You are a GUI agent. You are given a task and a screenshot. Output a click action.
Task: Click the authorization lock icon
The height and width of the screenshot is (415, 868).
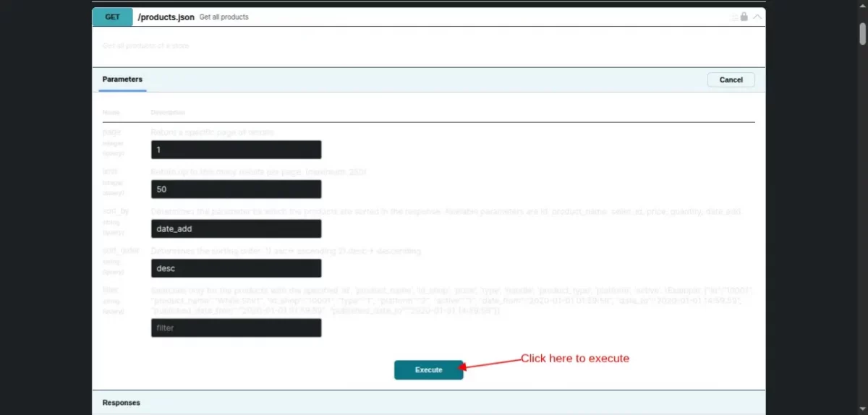click(745, 17)
